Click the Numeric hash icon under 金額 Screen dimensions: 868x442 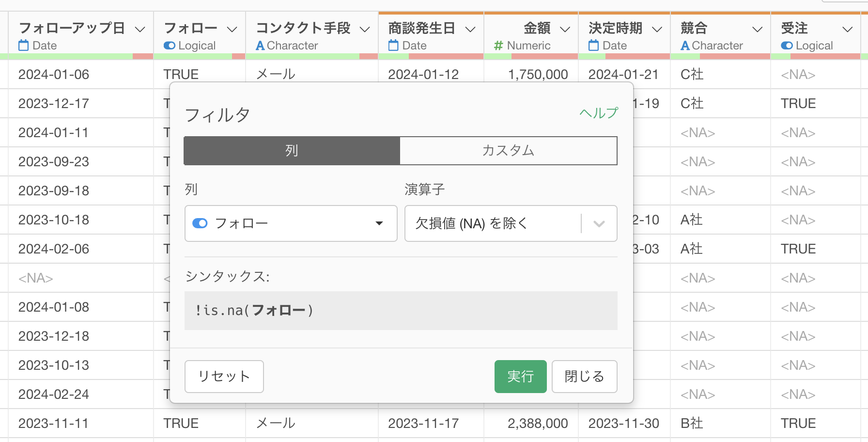[x=498, y=46]
